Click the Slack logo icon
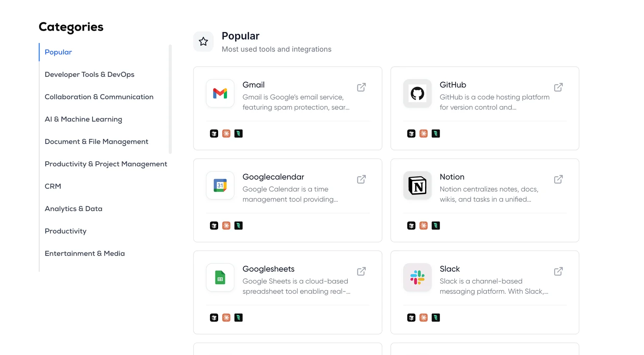 click(x=417, y=277)
